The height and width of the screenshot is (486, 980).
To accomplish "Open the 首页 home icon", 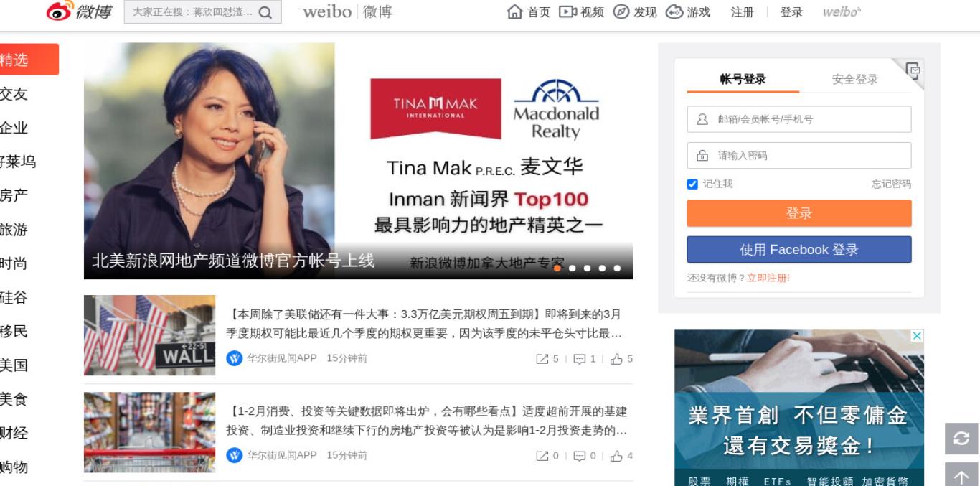I will click(514, 12).
